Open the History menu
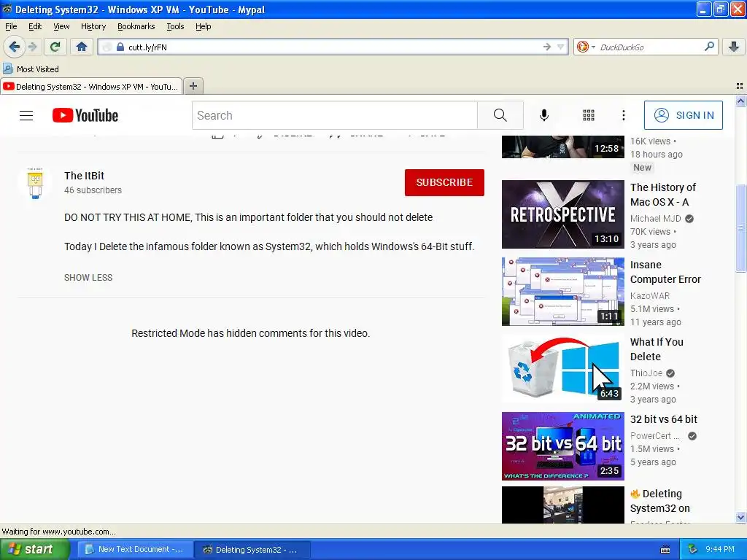Image resolution: width=747 pixels, height=560 pixels. click(93, 26)
